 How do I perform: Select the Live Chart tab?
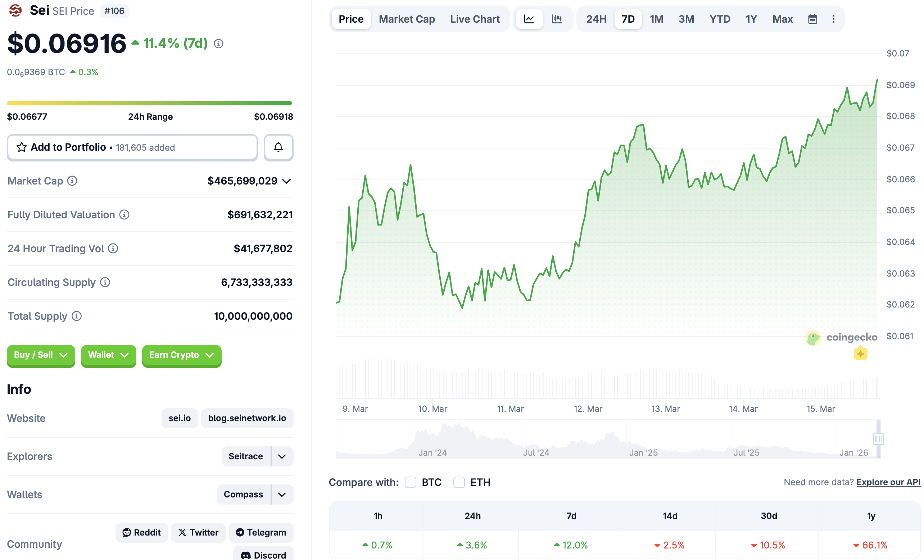click(x=475, y=19)
